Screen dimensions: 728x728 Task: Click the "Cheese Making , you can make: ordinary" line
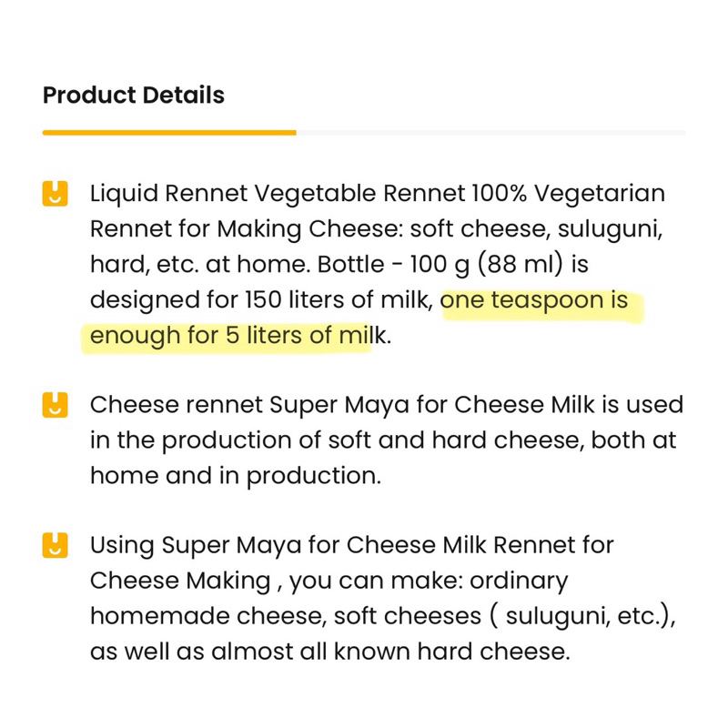click(329, 581)
